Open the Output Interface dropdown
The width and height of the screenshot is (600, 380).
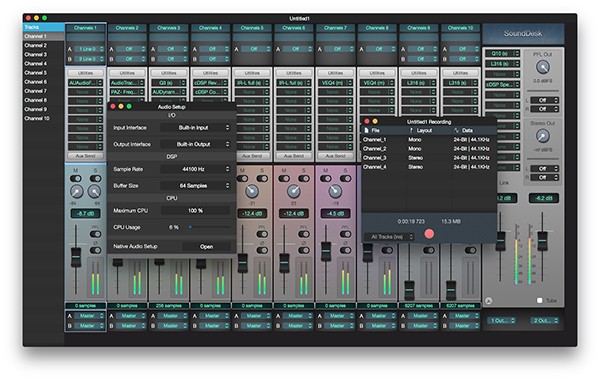[x=196, y=144]
